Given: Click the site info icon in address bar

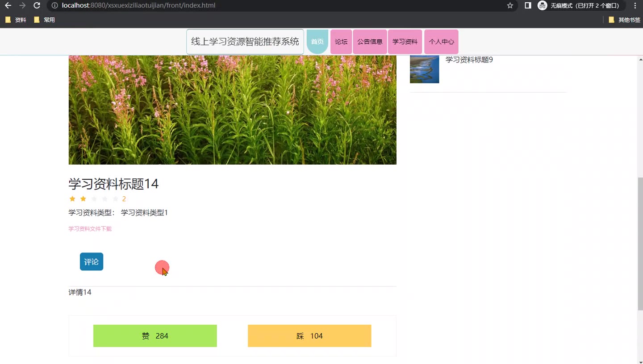Looking at the screenshot, I should coord(54,5).
